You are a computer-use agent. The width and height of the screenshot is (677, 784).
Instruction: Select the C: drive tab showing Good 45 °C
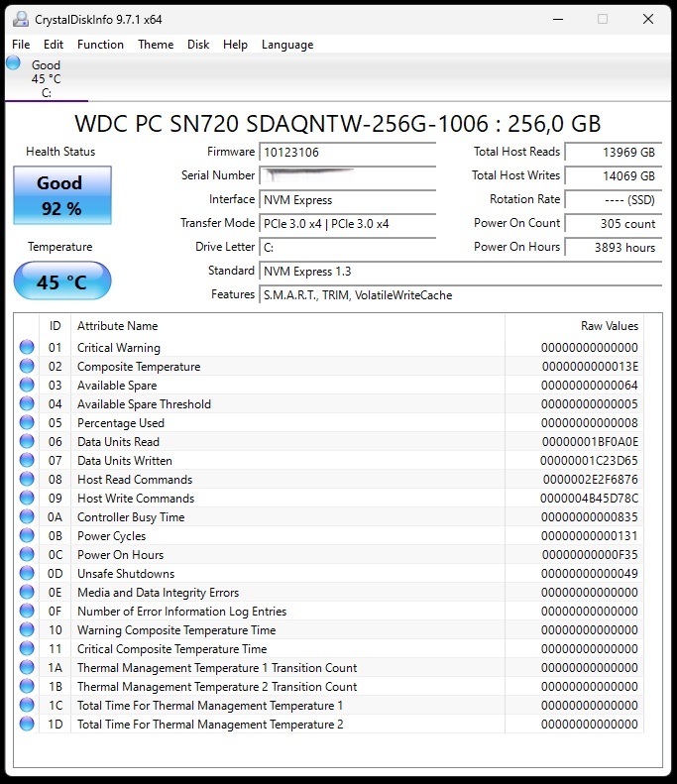(46, 79)
